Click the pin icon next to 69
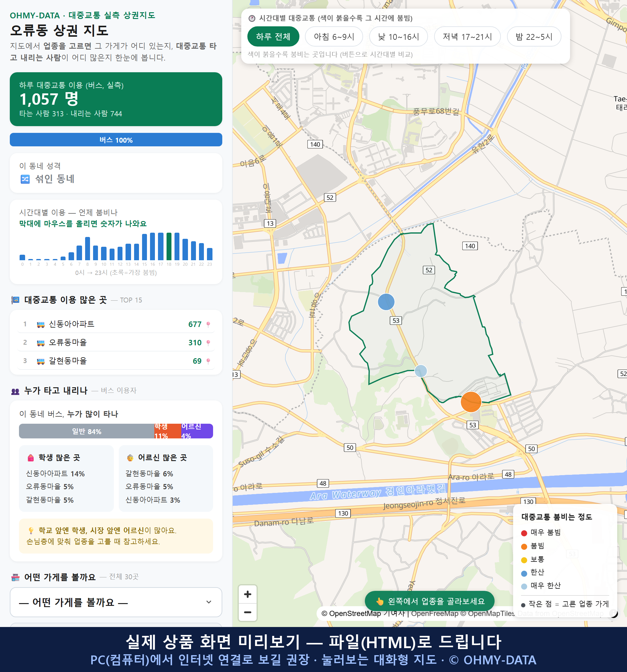Viewport: 627px width, 672px height. 208,361
